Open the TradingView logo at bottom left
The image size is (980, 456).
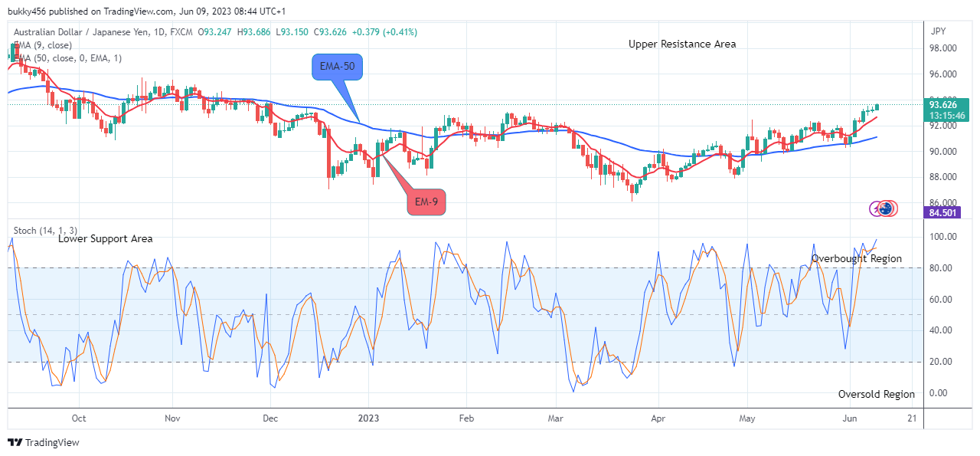(43, 443)
